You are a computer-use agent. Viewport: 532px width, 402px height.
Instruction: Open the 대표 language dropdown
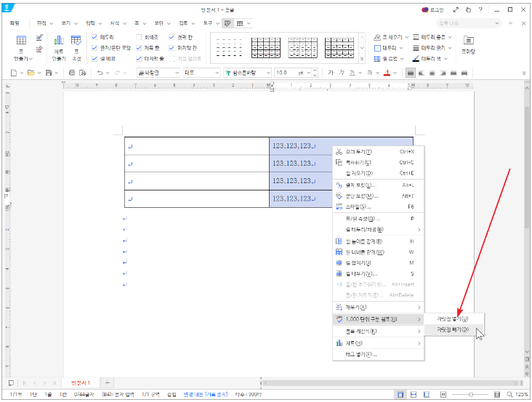pyautogui.click(x=217, y=73)
